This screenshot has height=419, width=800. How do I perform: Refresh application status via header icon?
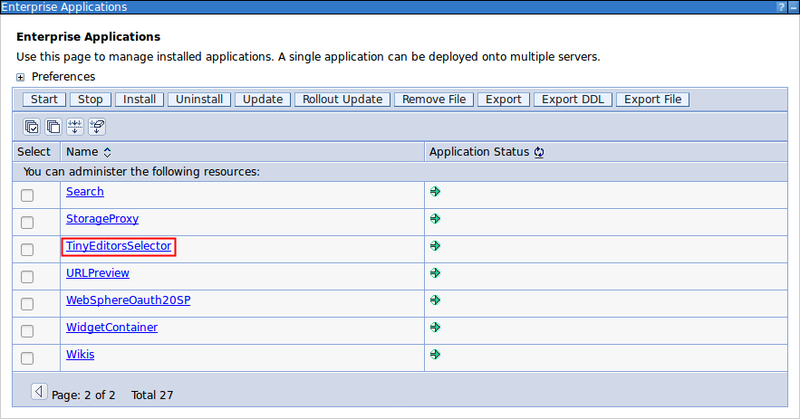point(538,153)
